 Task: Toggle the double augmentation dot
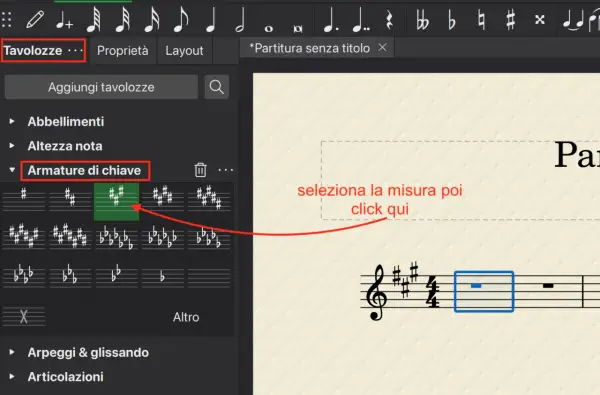coord(360,20)
